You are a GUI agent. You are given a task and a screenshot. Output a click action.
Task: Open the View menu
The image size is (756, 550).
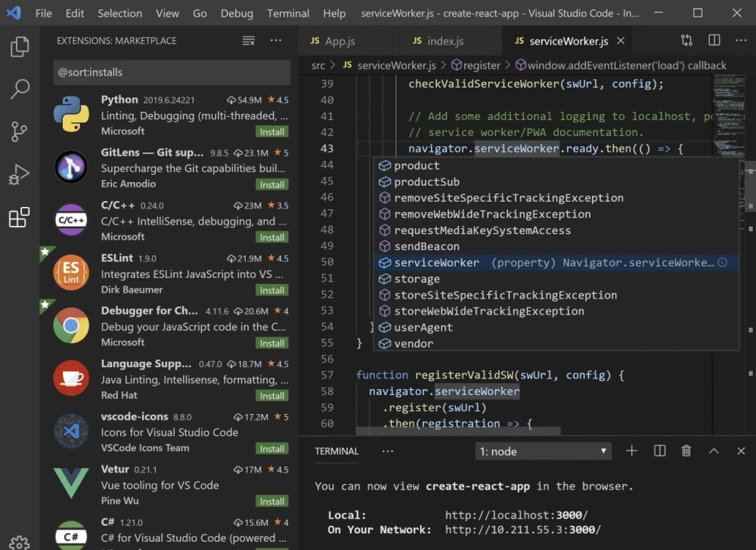click(x=167, y=14)
